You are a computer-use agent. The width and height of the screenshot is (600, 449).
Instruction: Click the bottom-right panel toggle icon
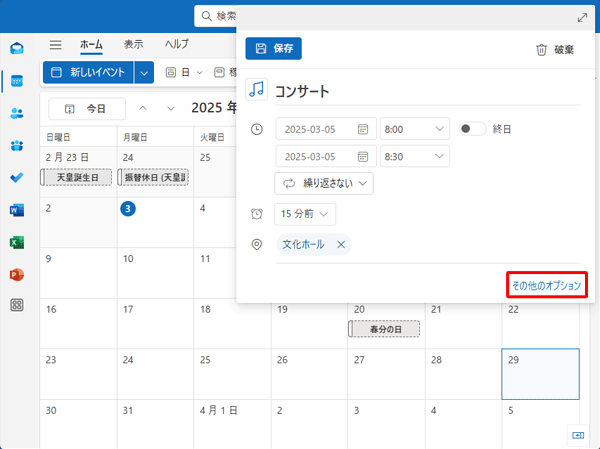coord(578,435)
